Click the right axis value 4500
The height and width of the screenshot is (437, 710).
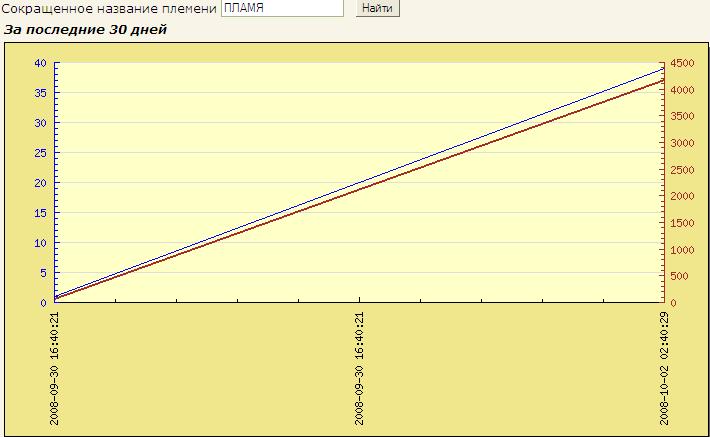(x=682, y=63)
